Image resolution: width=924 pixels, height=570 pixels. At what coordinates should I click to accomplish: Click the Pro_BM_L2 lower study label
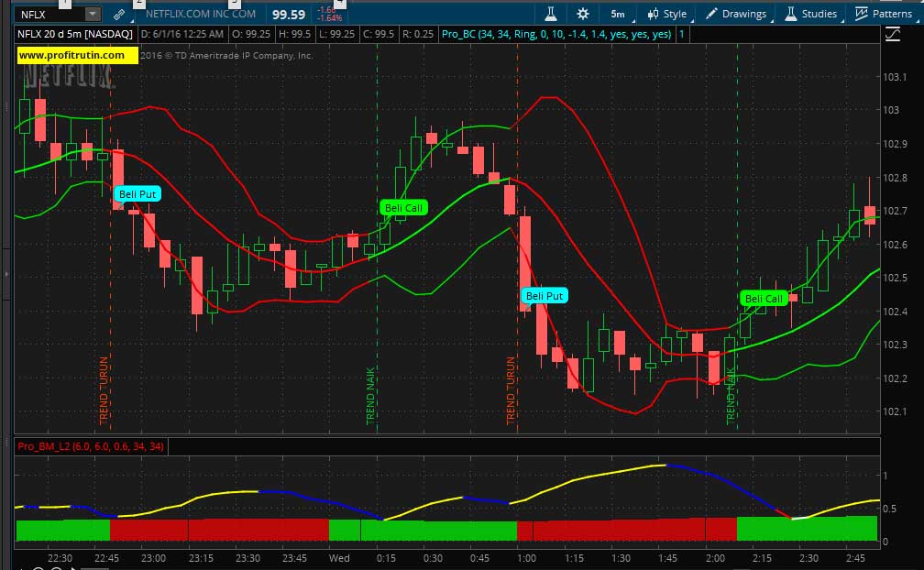coord(91,446)
